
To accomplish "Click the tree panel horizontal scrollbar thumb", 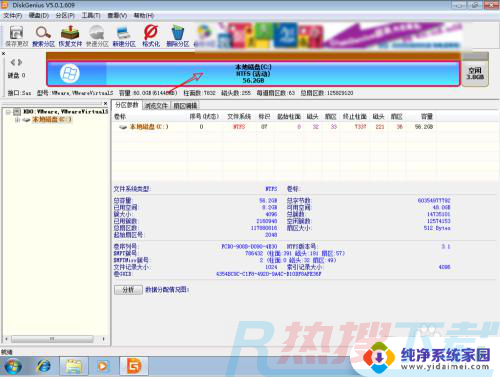I will [x=52, y=339].
